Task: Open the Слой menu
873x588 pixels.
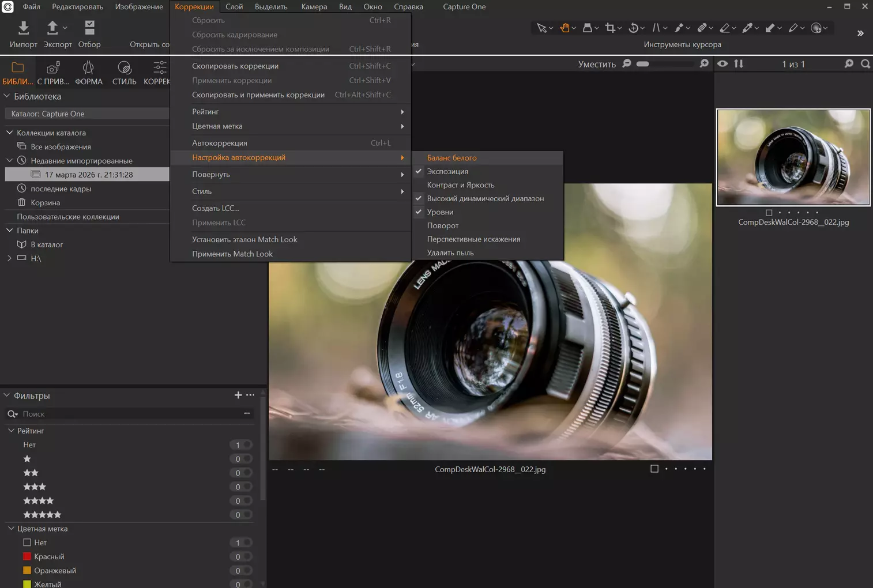Action: 234,7
